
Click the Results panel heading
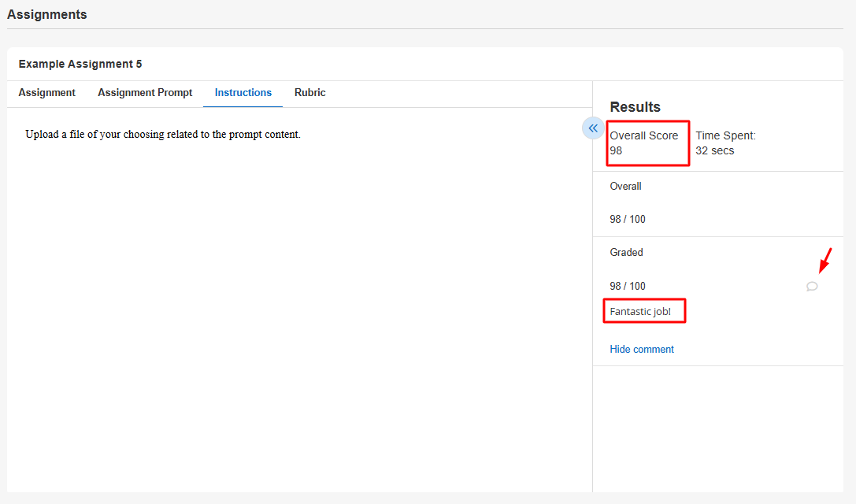(x=635, y=107)
